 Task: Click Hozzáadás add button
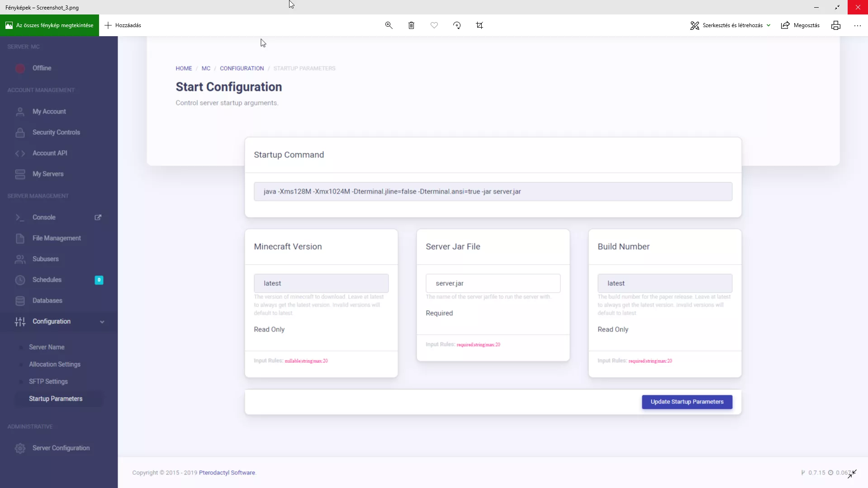click(x=123, y=25)
